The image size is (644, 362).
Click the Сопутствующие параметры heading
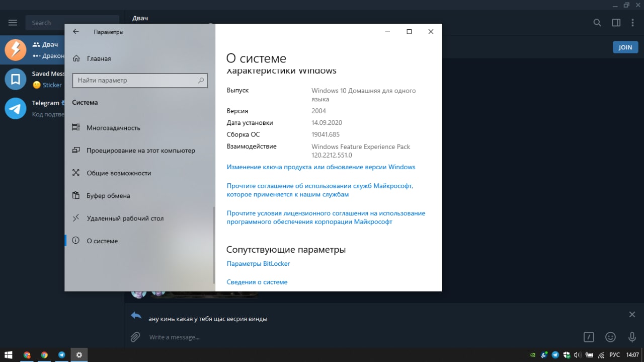[286, 250]
